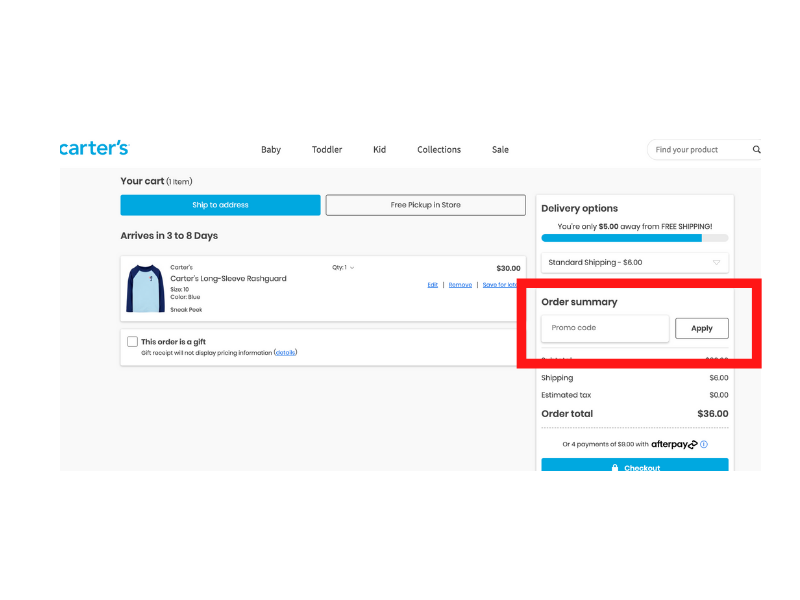Click the search magnifier icon
The image size is (800, 600).
[756, 149]
